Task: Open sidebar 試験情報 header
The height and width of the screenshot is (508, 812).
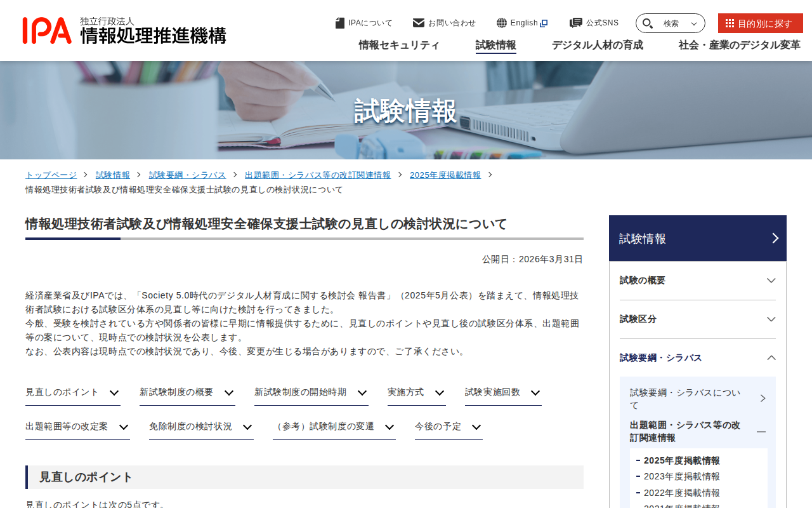Action: point(698,238)
